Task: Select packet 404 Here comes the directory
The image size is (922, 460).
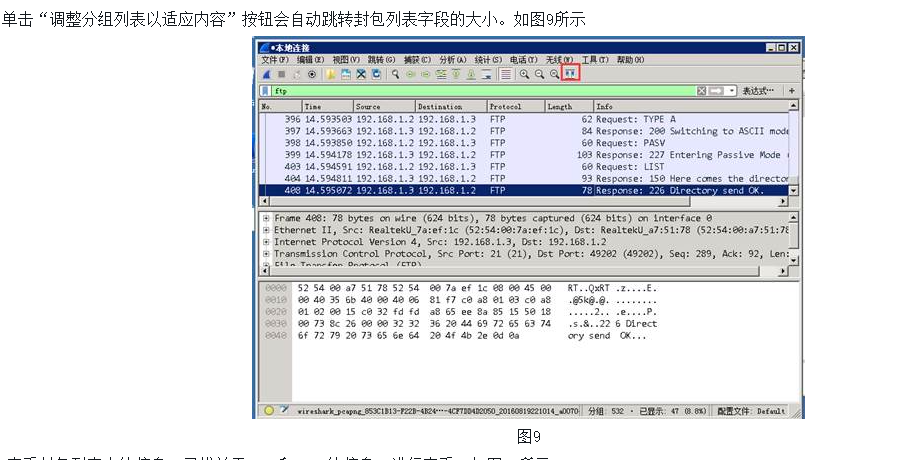Action: [524, 178]
